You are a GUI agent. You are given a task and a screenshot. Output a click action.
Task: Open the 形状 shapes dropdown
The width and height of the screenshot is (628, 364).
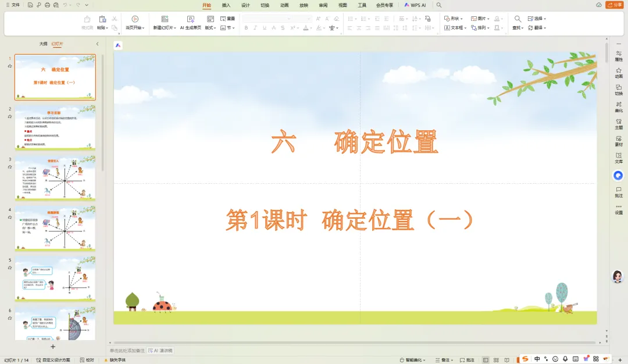[x=454, y=19]
